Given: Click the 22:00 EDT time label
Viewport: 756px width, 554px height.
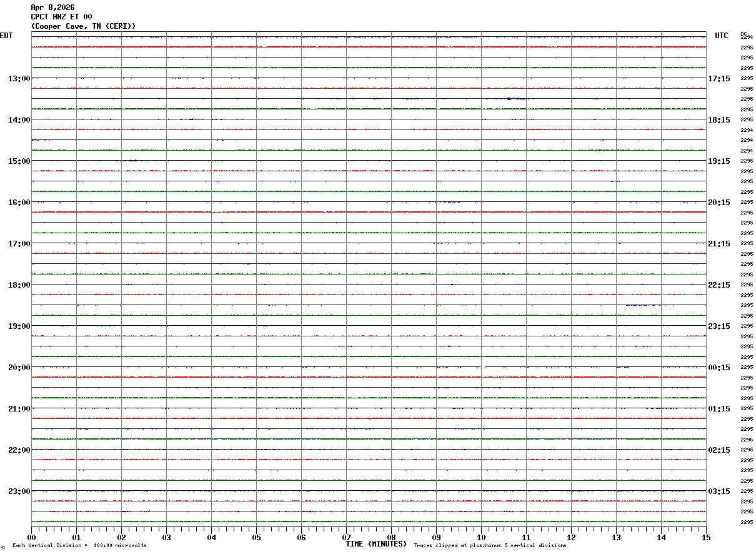Looking at the screenshot, I should [x=19, y=450].
